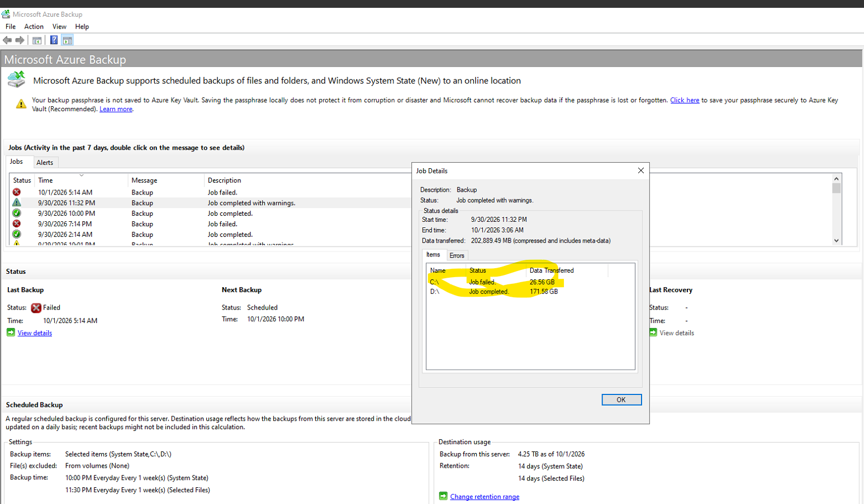Select the Items tab in Job Details

[x=434, y=255]
